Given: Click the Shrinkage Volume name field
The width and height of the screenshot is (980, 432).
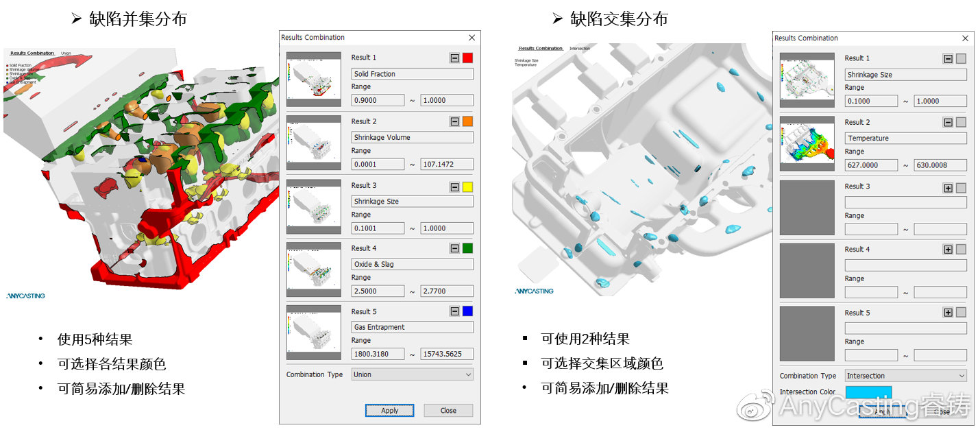Looking at the screenshot, I should tap(413, 137).
